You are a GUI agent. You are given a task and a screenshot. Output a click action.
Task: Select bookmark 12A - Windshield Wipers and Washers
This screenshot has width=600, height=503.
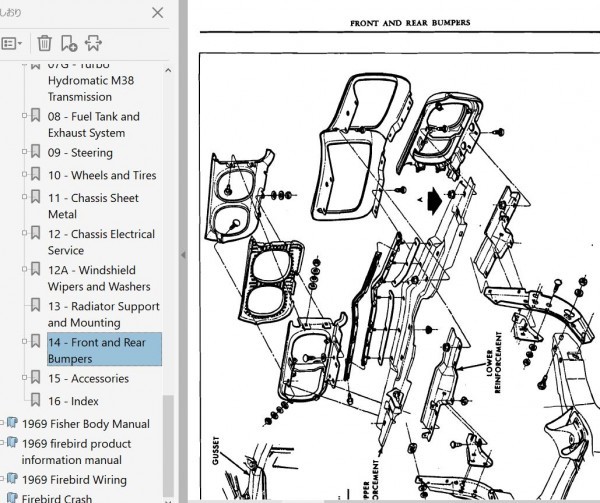tap(99, 278)
